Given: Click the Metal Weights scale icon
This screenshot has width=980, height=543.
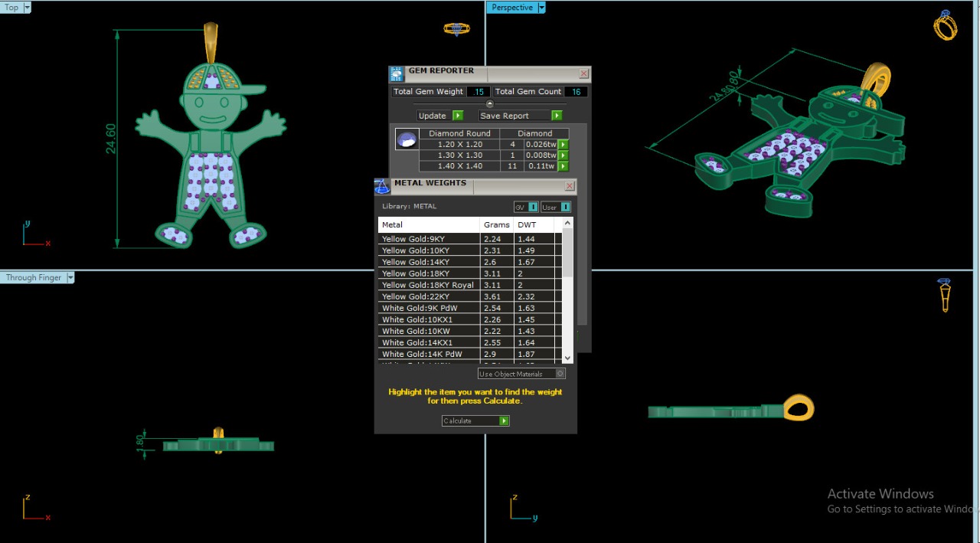Looking at the screenshot, I should pyautogui.click(x=382, y=186).
